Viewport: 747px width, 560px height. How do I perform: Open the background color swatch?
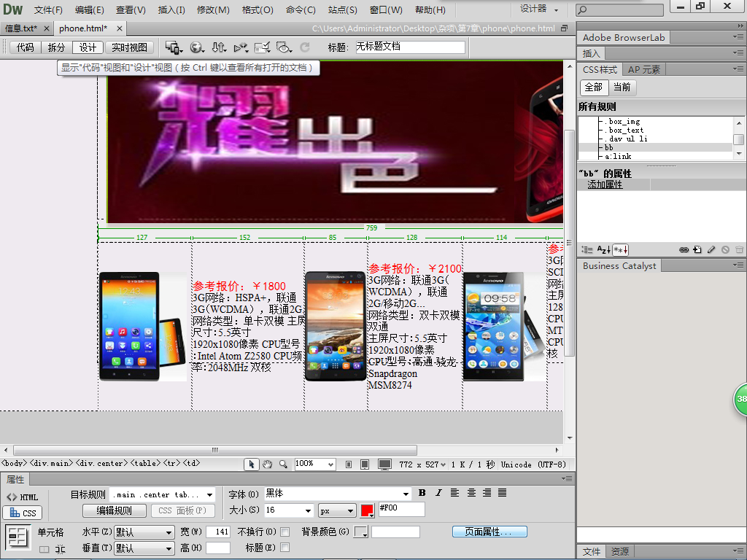coord(361,532)
